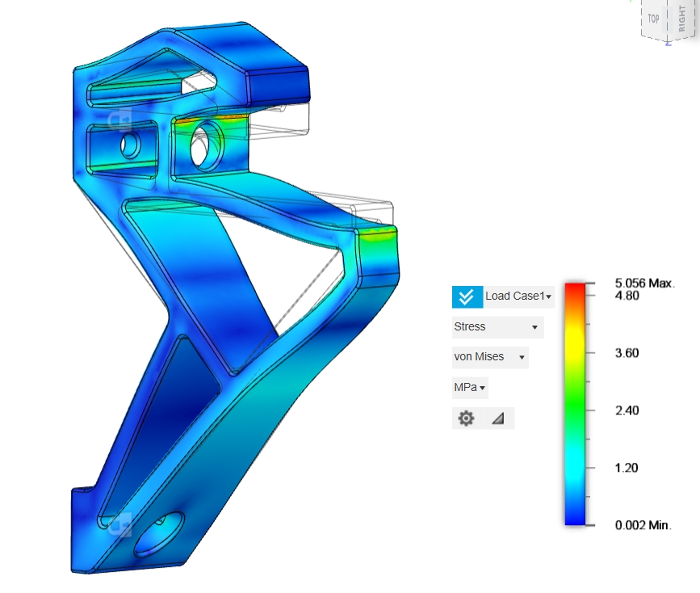The image size is (700, 593).
Task: Expand the Stress result type dropdown
Action: (x=498, y=327)
